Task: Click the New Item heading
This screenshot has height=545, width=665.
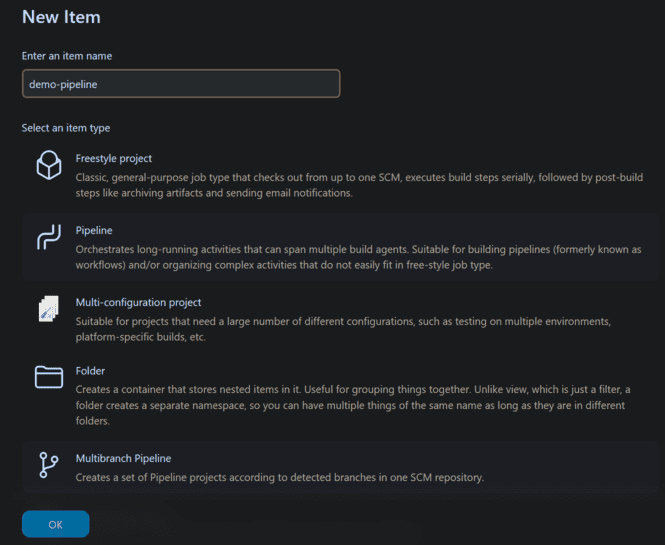Action: 61,17
